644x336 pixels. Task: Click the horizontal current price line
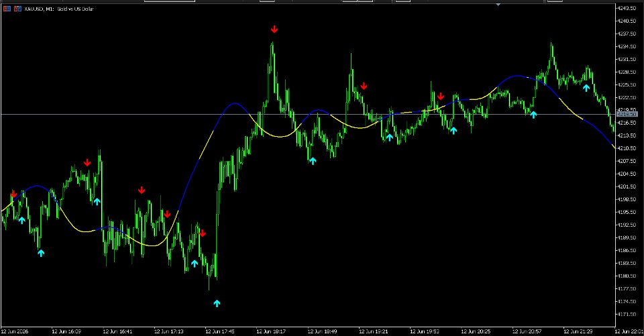[x=308, y=114]
